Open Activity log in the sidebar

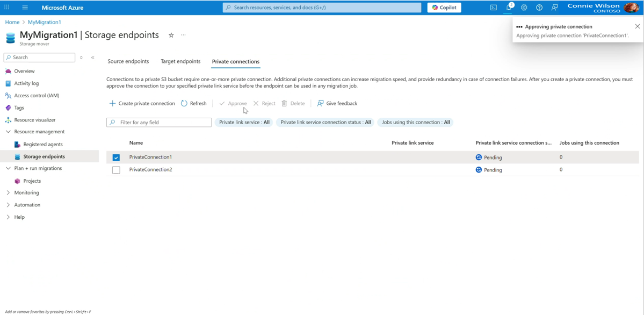pyautogui.click(x=26, y=83)
